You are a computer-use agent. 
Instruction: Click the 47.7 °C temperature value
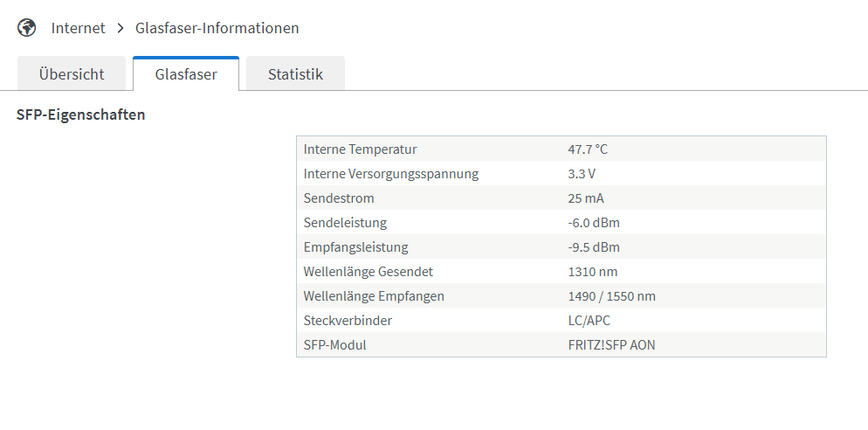pyautogui.click(x=588, y=149)
